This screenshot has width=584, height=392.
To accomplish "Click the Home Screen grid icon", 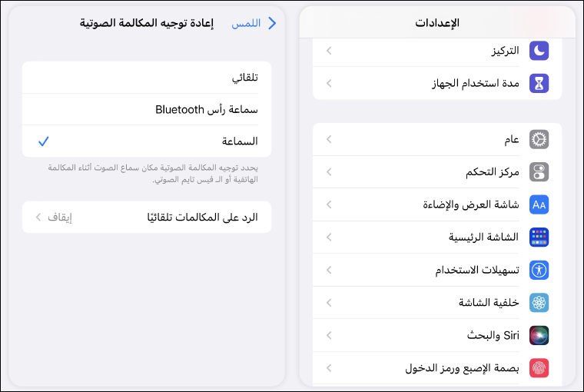I will (x=539, y=238).
